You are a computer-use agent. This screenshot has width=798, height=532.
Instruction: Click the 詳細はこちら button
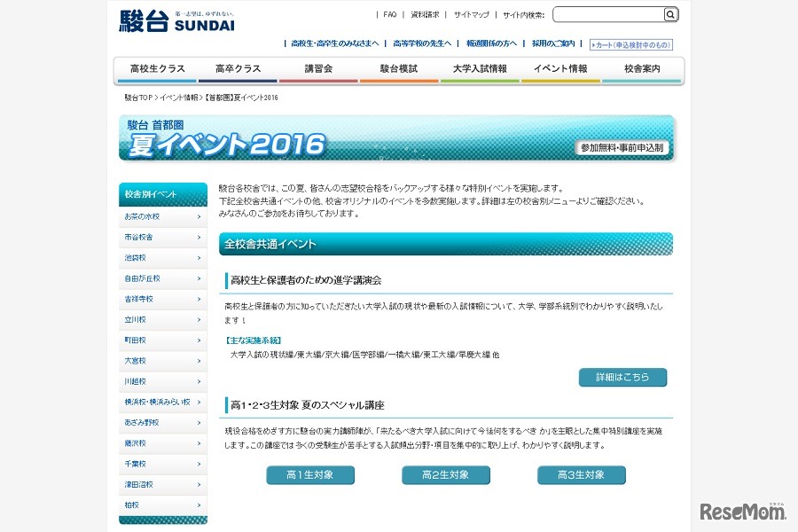622,377
